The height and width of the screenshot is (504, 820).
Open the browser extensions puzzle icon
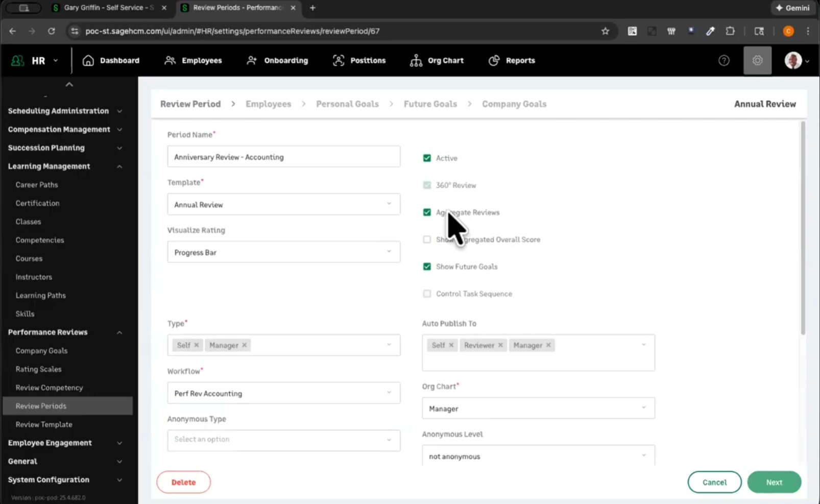(730, 31)
